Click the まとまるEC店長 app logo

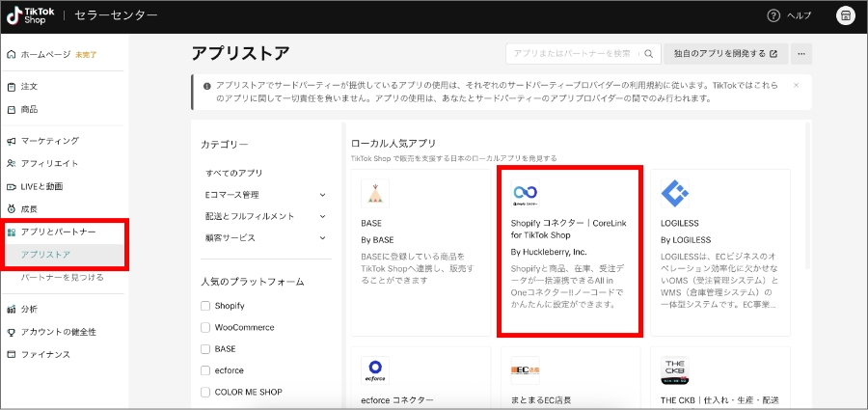tap(526, 370)
